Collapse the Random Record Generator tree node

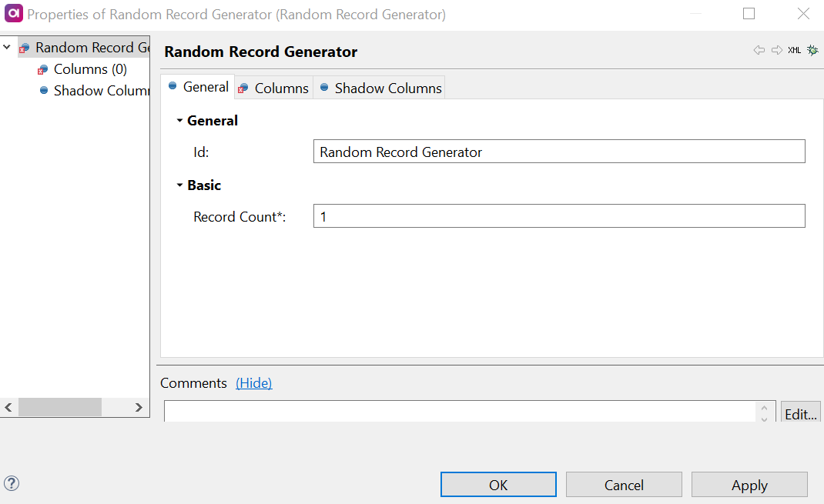point(6,47)
